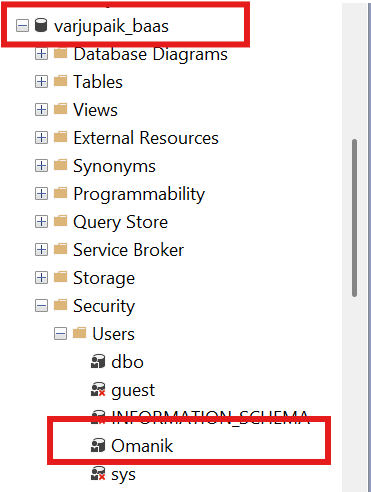Click the guest user icon with red x

98,390
